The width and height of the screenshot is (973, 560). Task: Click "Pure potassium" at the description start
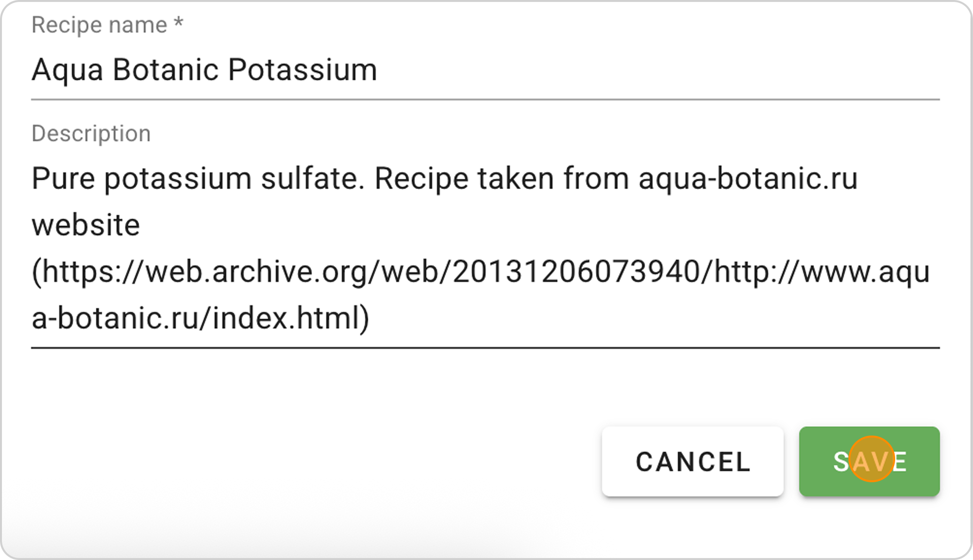[x=141, y=179]
